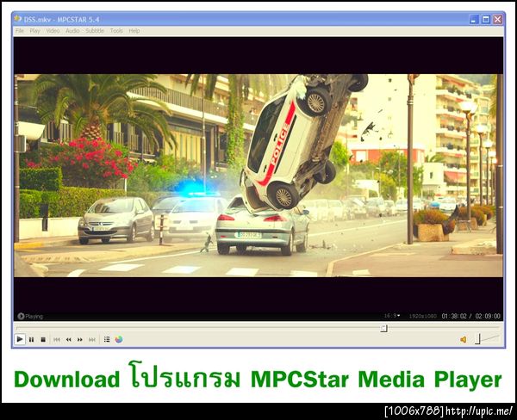Image resolution: width=517 pixels, height=420 pixels.
Task: Expand the 16:9 aspect ratio dropdown
Action: point(392,316)
